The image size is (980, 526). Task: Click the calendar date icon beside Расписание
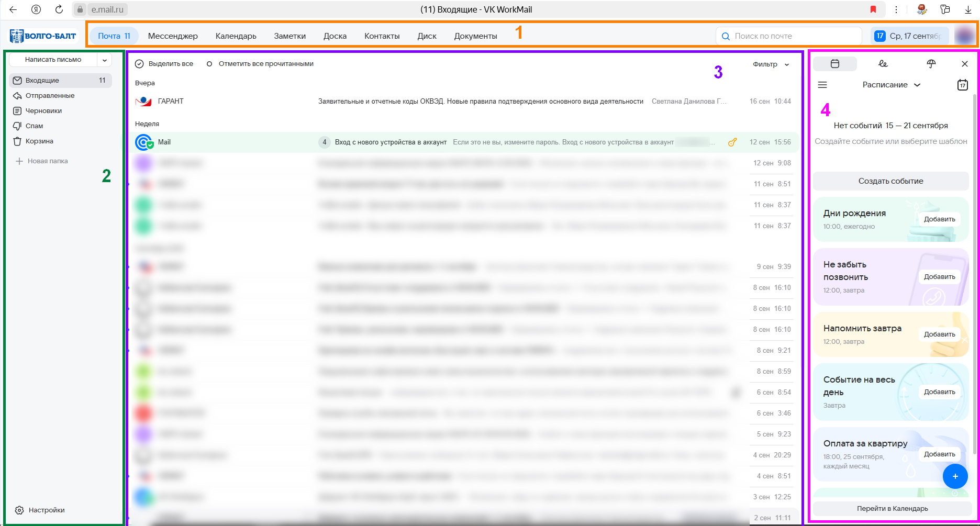point(962,85)
